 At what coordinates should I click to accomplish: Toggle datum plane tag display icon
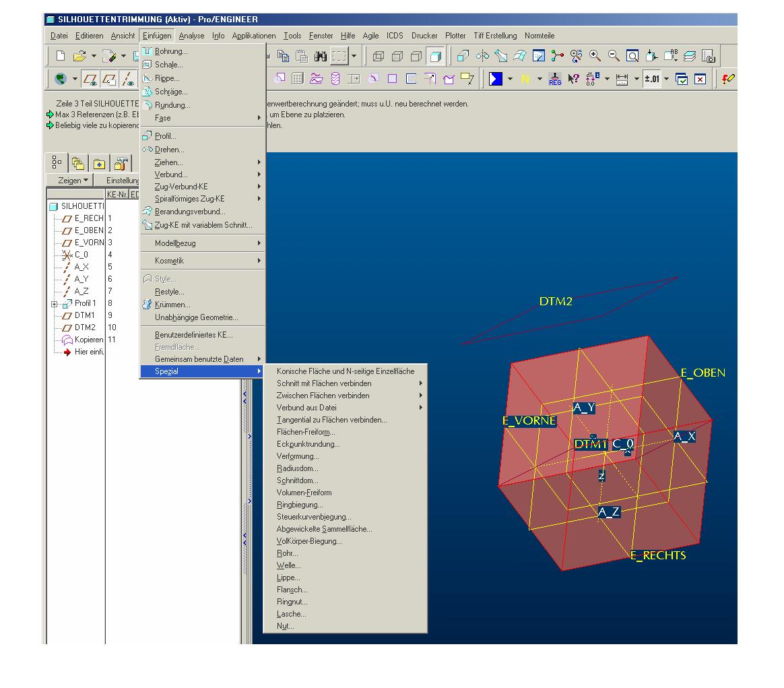coord(110,79)
